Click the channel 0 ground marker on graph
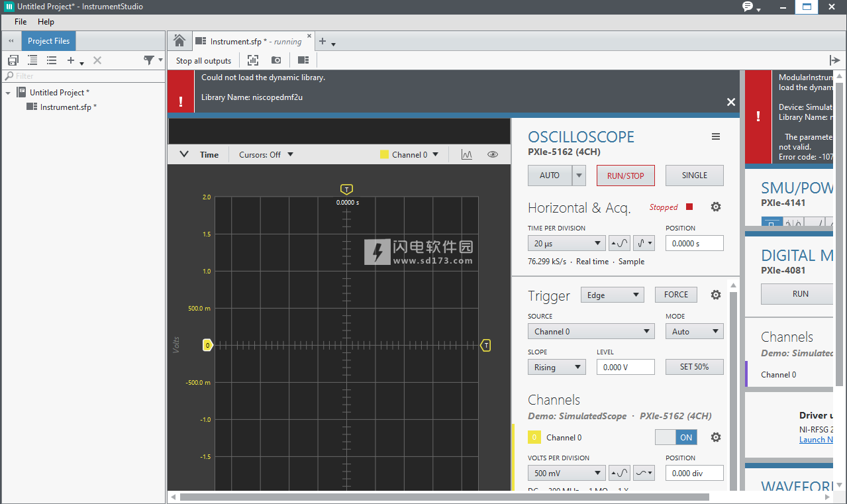Screen dimensions: 847x504 [207, 345]
